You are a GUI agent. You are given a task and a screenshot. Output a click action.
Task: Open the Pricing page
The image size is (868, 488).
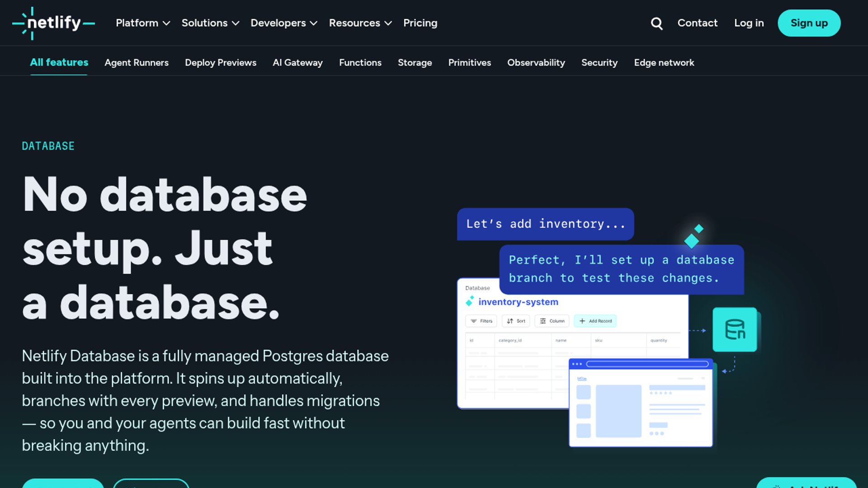(x=420, y=23)
